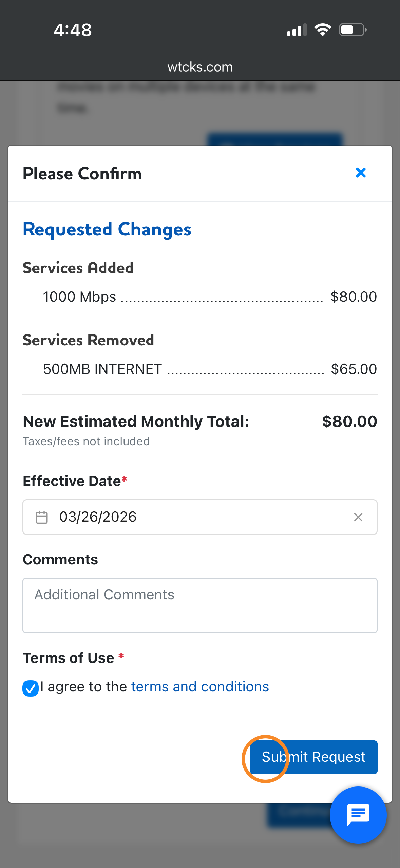Uncheck the terms agreement checkbox
Viewport: 400px width, 868px height.
click(31, 688)
